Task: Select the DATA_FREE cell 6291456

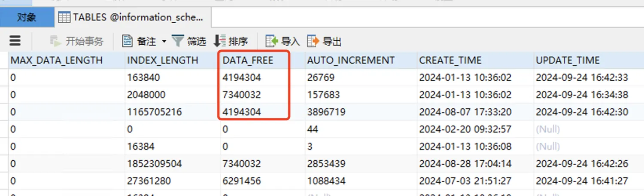Action: point(263,181)
